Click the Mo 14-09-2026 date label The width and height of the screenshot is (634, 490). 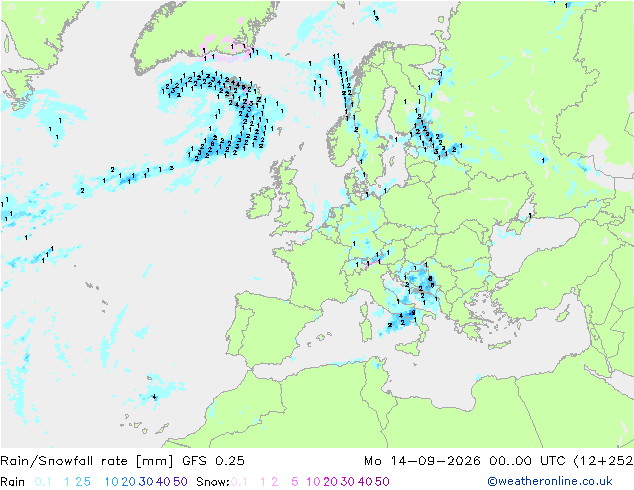coord(422,461)
